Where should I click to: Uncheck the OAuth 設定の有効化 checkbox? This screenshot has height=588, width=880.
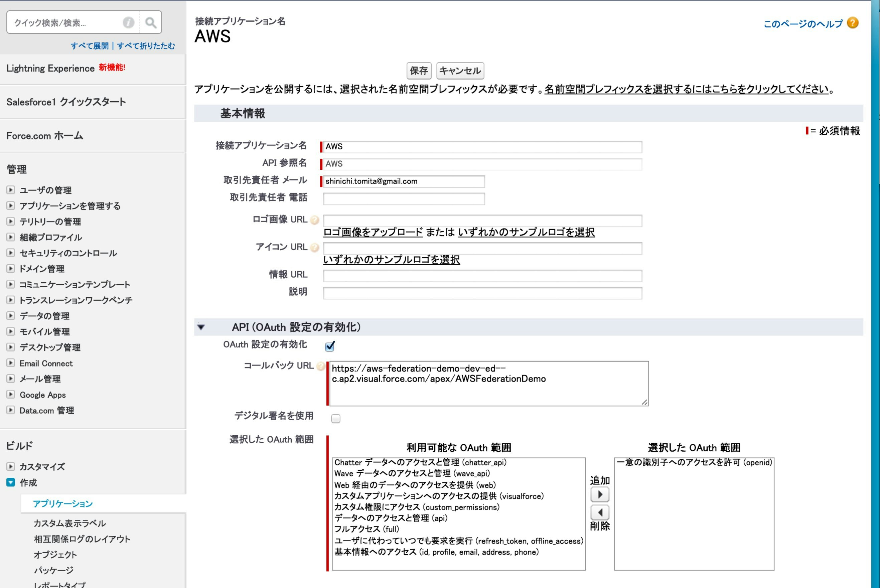(x=330, y=346)
